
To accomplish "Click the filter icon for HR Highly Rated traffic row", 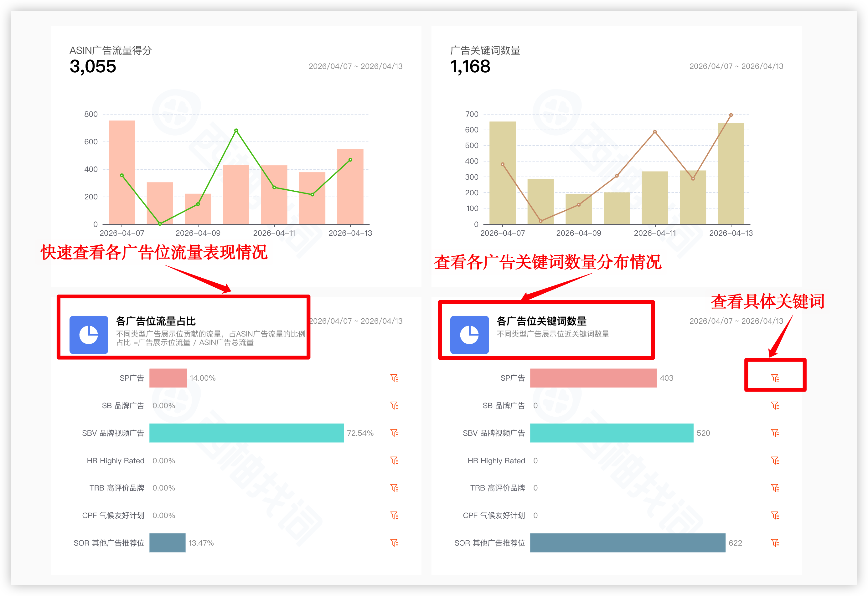I will [395, 460].
